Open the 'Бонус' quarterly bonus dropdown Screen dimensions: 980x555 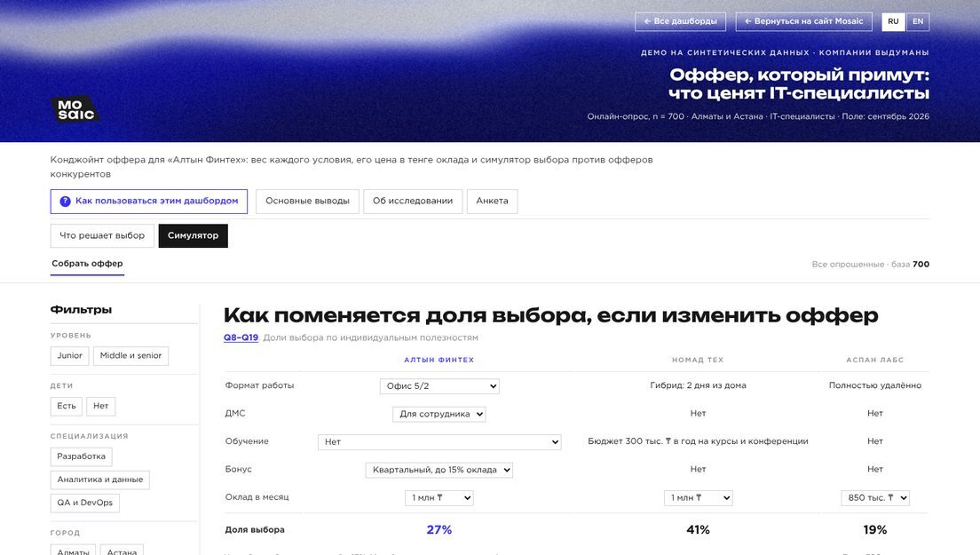point(439,470)
